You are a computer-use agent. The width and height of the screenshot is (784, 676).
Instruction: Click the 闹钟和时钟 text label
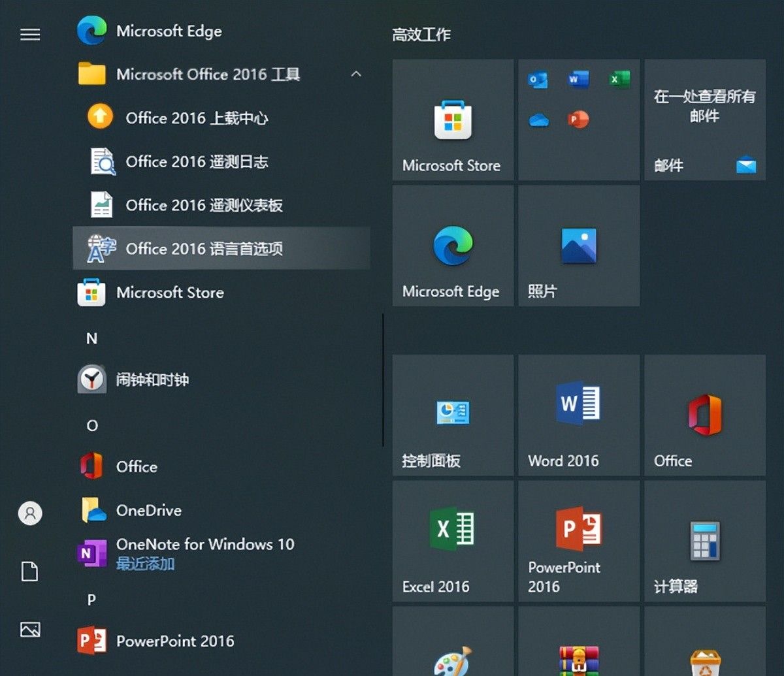pyautogui.click(x=152, y=379)
